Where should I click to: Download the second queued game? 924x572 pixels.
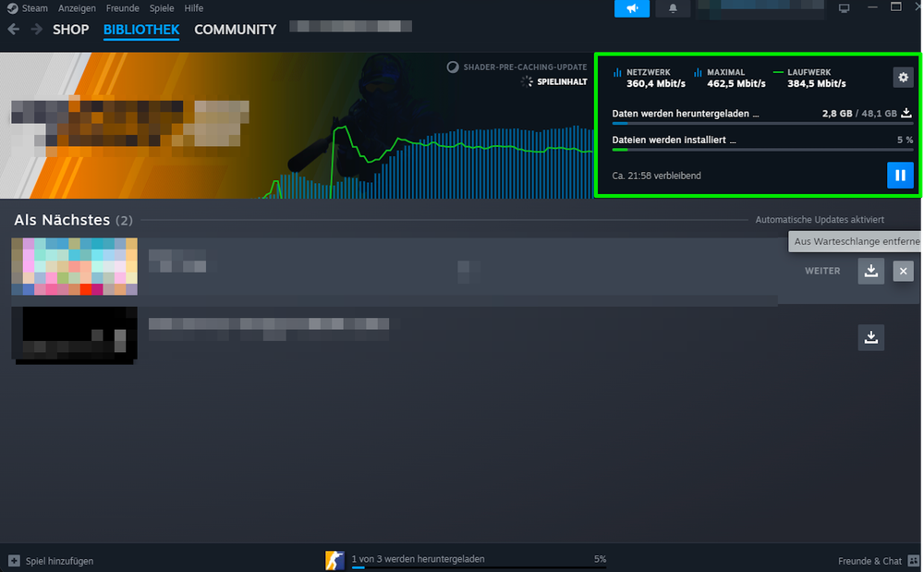coord(870,337)
